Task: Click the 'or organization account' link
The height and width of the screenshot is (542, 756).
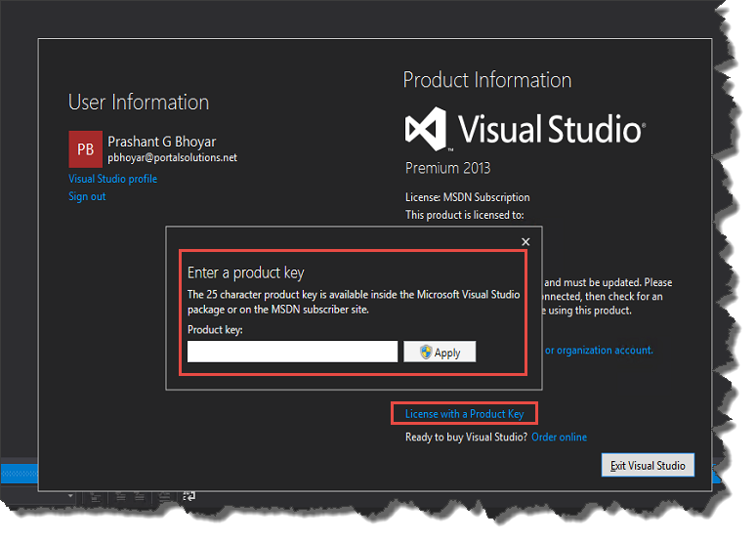Action: (x=598, y=350)
